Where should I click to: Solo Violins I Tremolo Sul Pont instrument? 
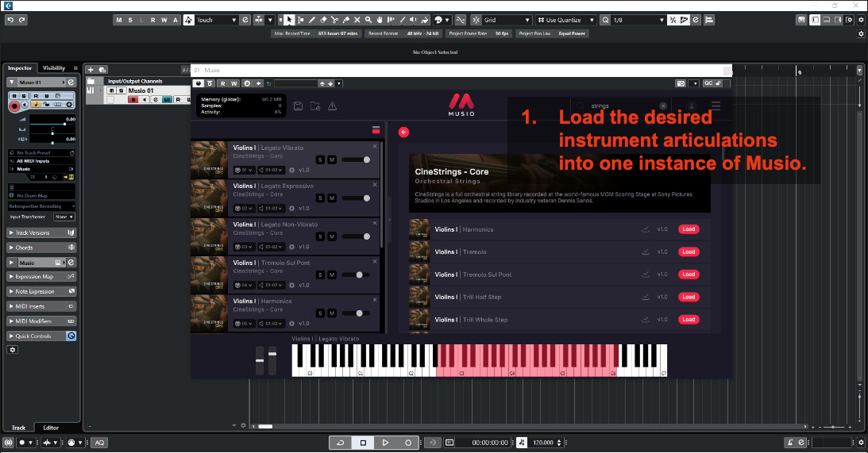pyautogui.click(x=320, y=275)
